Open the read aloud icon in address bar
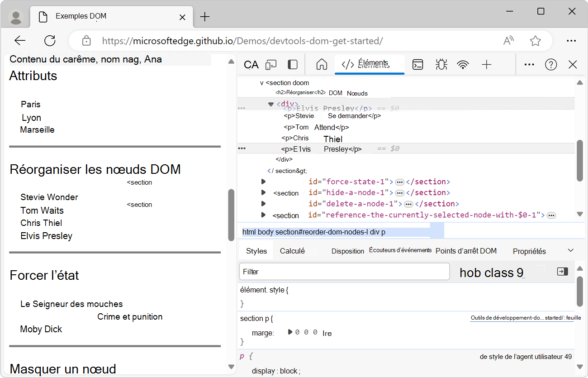Image resolution: width=588 pixels, height=378 pixels. coord(509,41)
